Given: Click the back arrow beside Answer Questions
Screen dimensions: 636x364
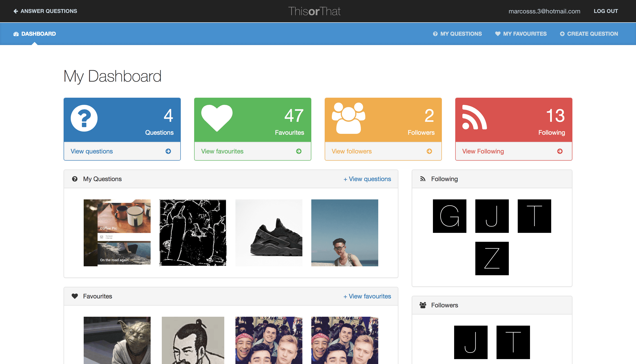Looking at the screenshot, I should coord(16,11).
